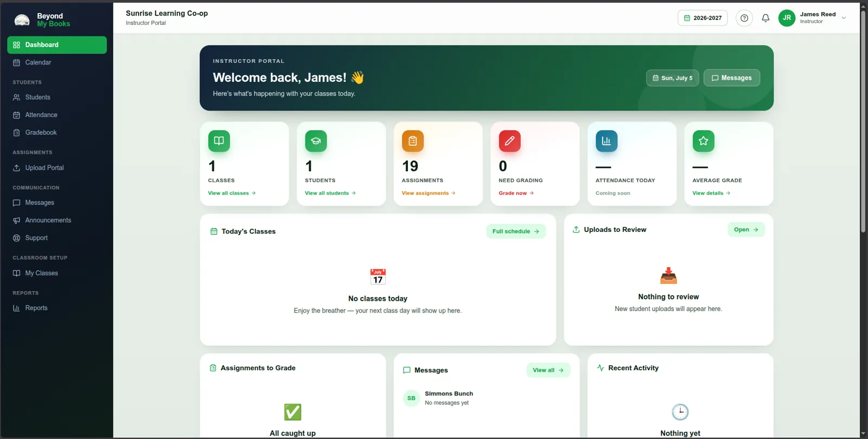Open Calendar in the sidebar
The height and width of the screenshot is (439, 868).
click(57, 62)
